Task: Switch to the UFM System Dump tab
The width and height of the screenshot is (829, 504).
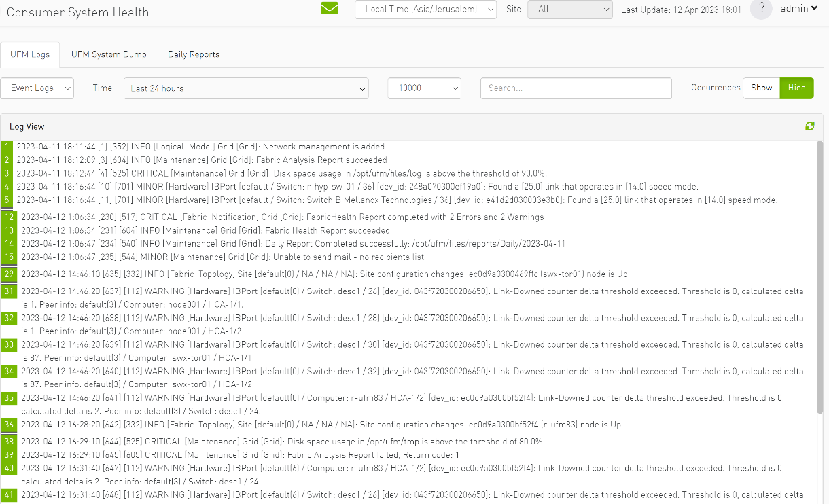Action: click(109, 54)
